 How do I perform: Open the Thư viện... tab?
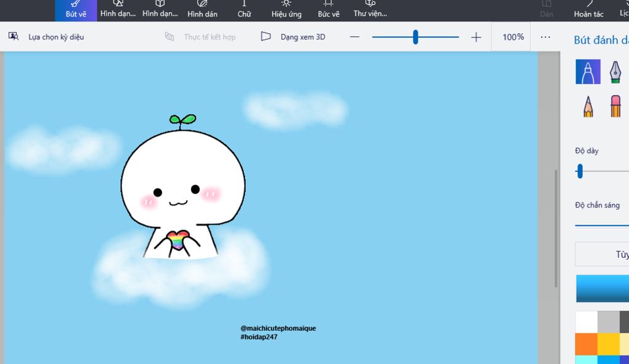[x=370, y=10]
